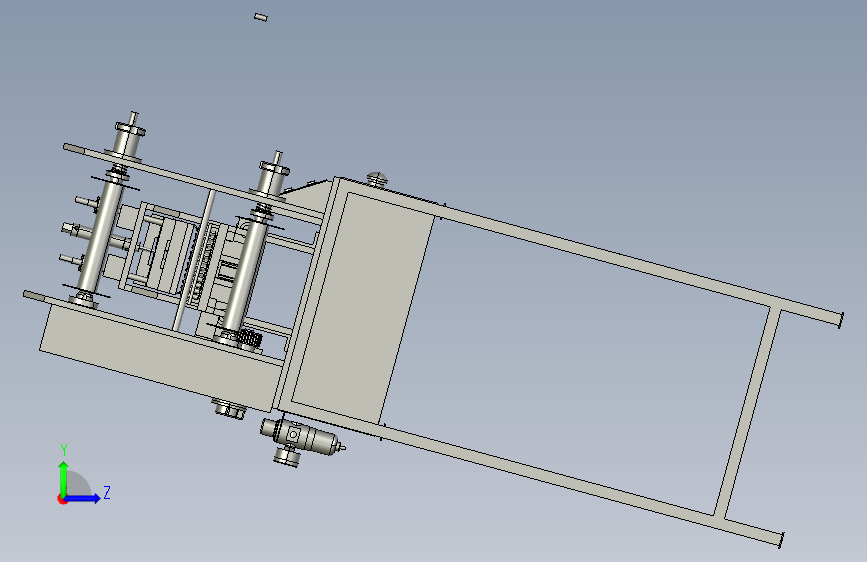Select the small loose part floating above the model
Image resolution: width=867 pixels, height=562 pixels.
(261, 18)
